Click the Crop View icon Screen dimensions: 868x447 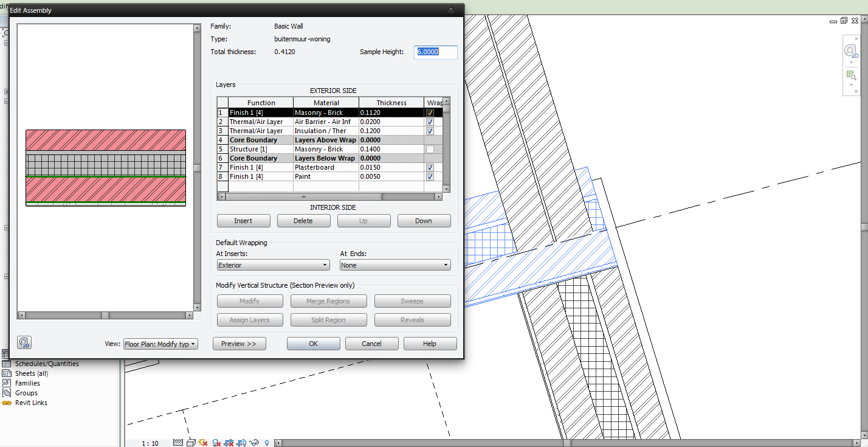click(229, 443)
